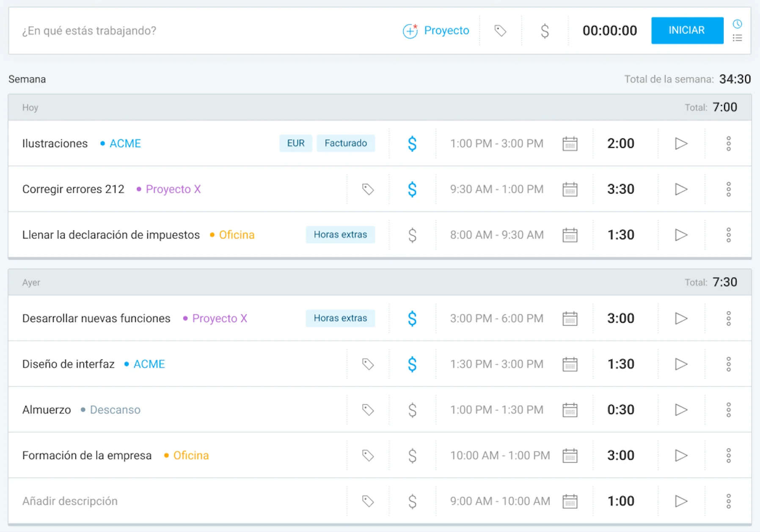Screen dimensions: 760x532
Task: Switch to timer mode with the clock icon
Action: (x=737, y=24)
